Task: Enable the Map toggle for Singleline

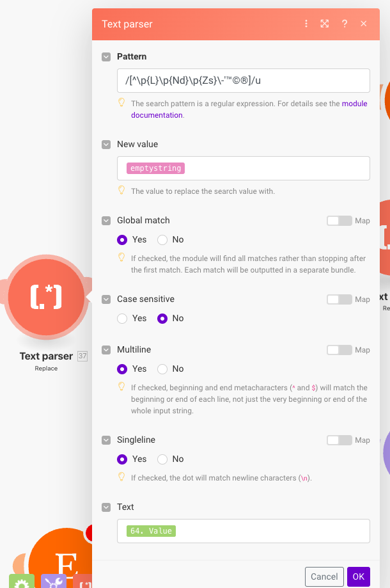Action: tap(339, 440)
